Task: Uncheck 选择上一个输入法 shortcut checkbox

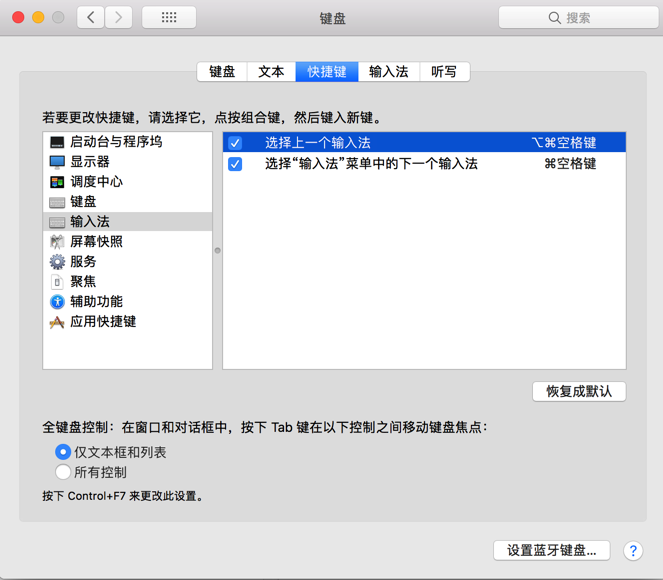Action: click(235, 143)
